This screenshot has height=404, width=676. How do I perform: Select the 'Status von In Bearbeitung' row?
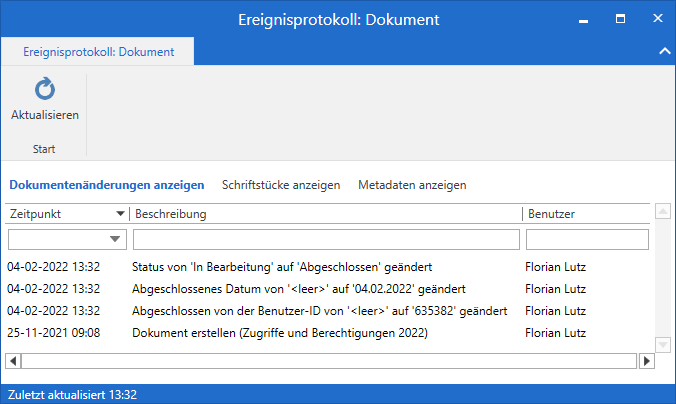pos(282,267)
